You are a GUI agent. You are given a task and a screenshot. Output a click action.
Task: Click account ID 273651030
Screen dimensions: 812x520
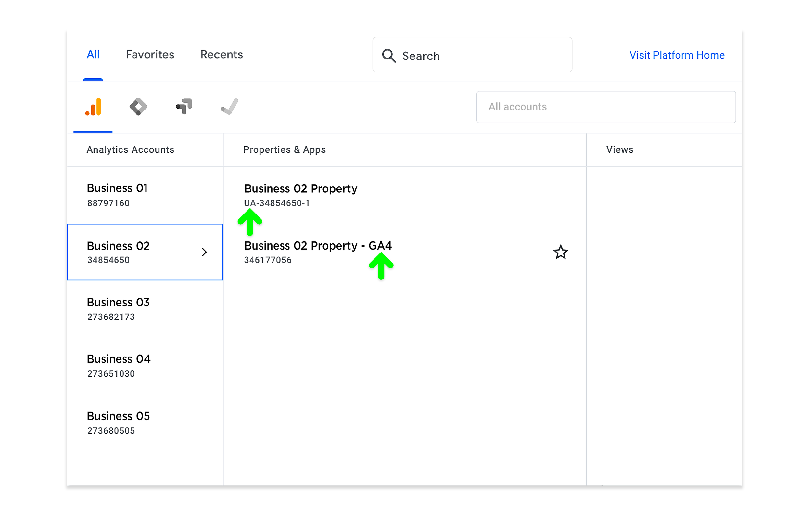pyautogui.click(x=111, y=374)
